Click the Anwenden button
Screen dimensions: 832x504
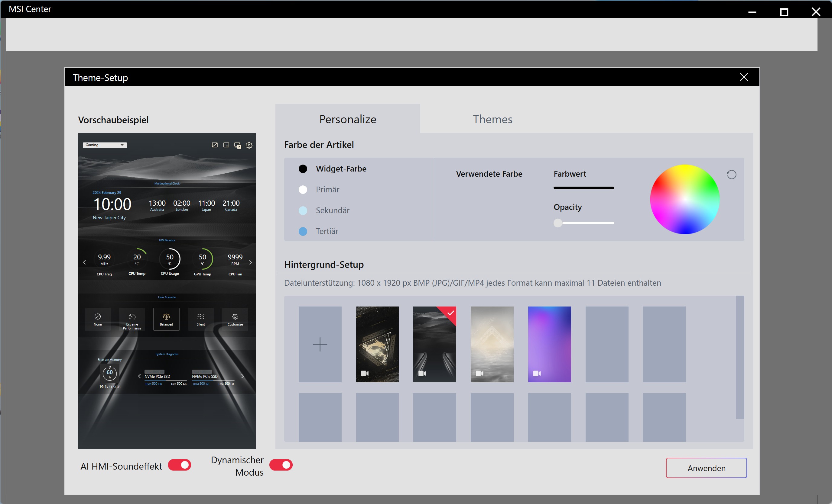tap(706, 467)
